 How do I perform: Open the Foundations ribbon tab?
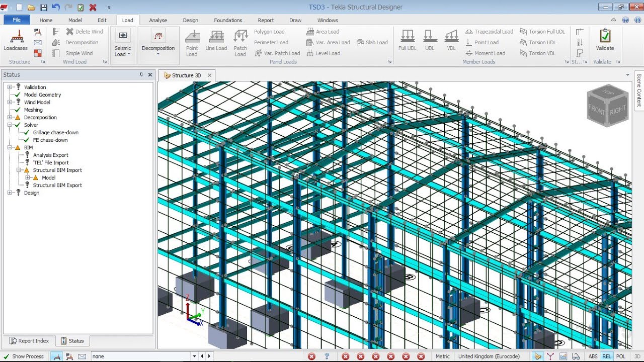click(x=228, y=20)
